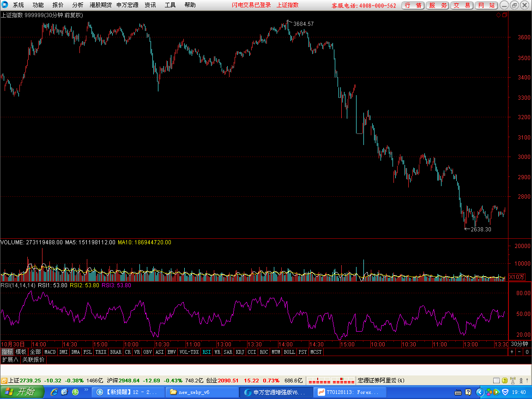Switch indicator to BRAR
Image resolution: width=532 pixels, height=399 pixels.
point(116,352)
